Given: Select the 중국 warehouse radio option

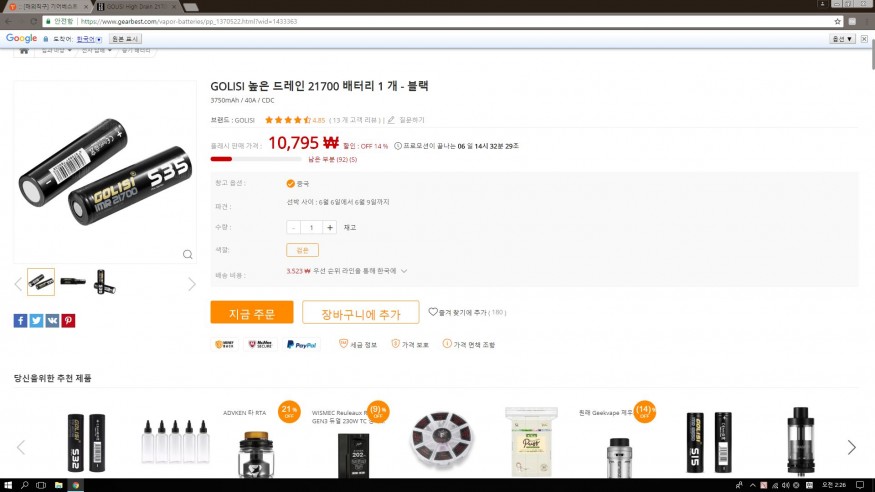Looking at the screenshot, I should (290, 184).
